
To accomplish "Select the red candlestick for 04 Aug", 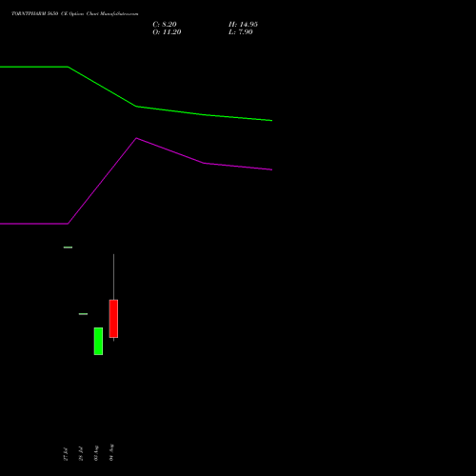I will pos(113,318).
